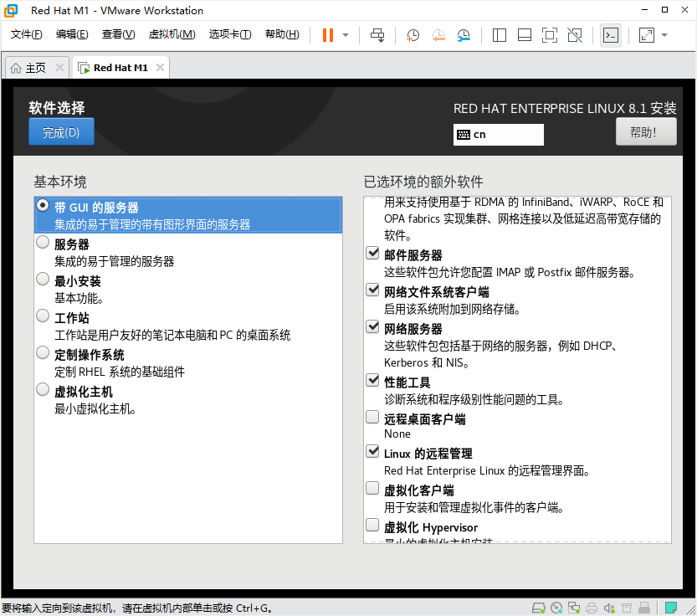Revert VM to previous snapshot
This screenshot has height=616, width=697.
438,35
